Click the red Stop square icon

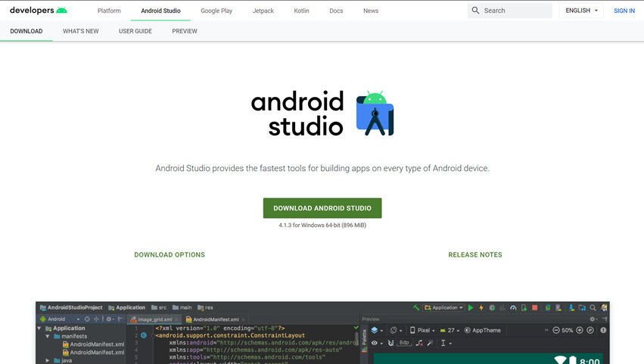click(535, 308)
